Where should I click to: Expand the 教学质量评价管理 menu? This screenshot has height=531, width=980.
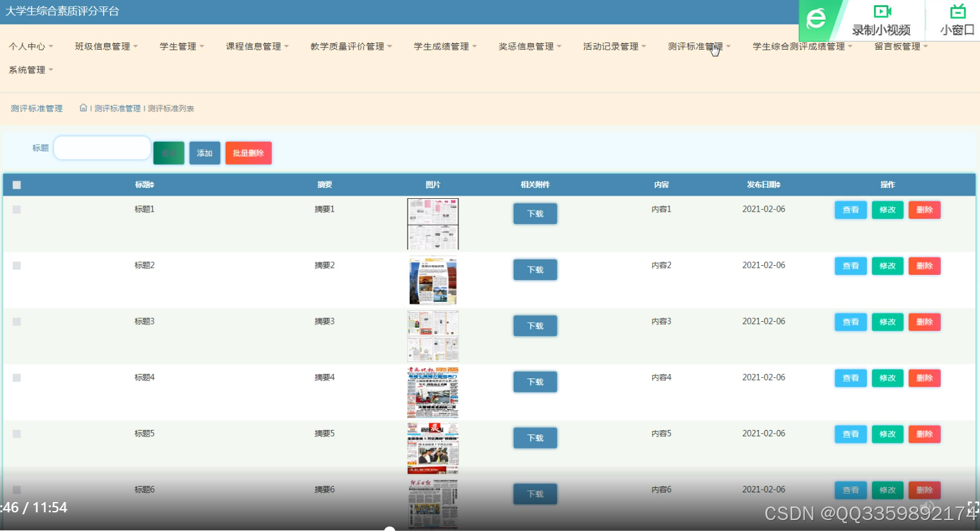pos(351,46)
